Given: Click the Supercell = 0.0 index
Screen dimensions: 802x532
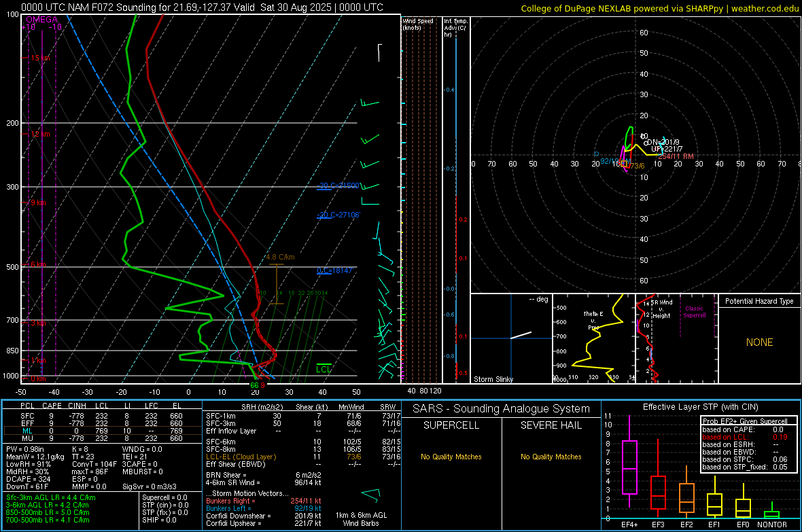Looking at the screenshot, I should pyautogui.click(x=164, y=497).
